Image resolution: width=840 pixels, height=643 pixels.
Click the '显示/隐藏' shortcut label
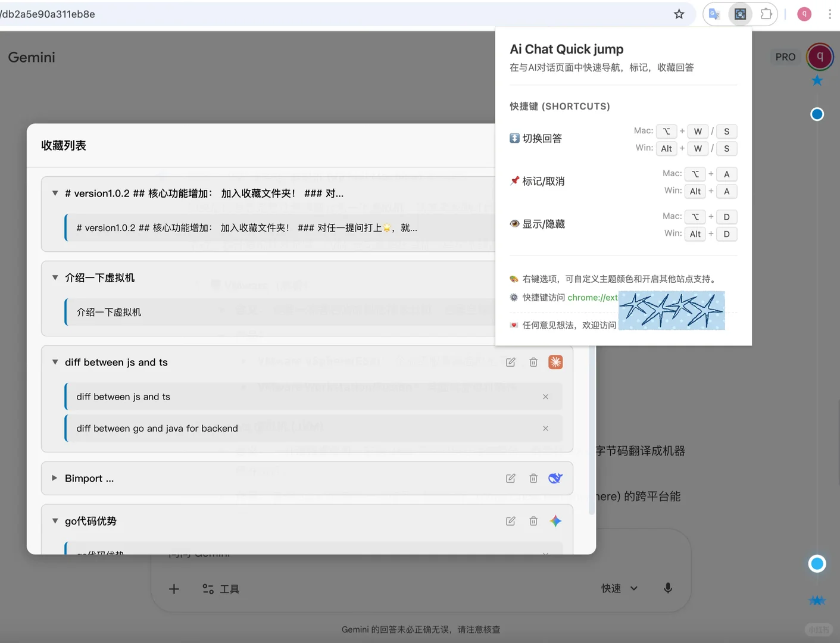543,224
